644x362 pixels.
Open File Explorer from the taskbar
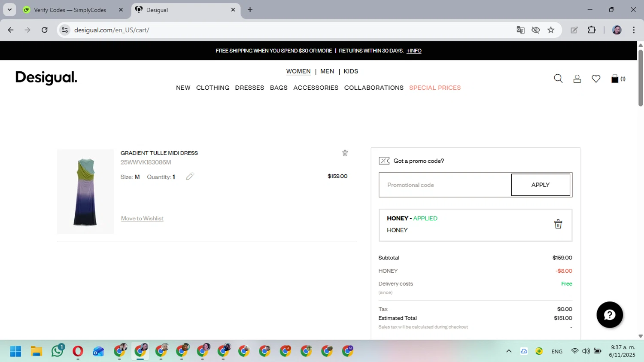tap(36, 351)
